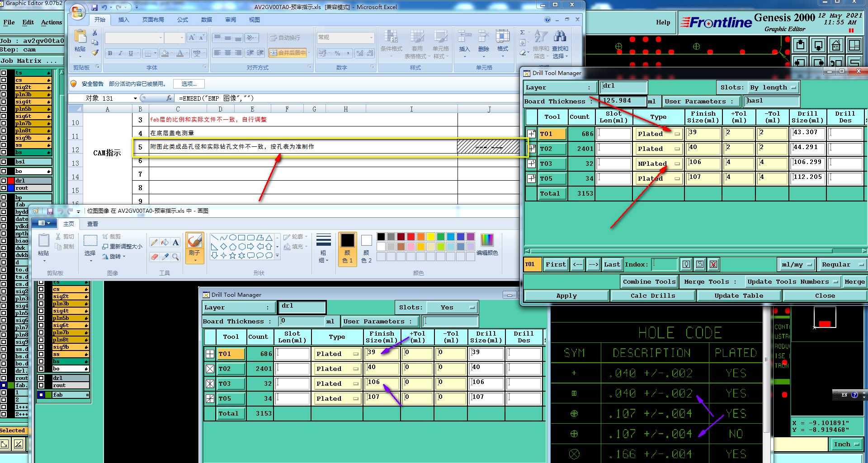Click the first icon right of Index field

coord(686,264)
